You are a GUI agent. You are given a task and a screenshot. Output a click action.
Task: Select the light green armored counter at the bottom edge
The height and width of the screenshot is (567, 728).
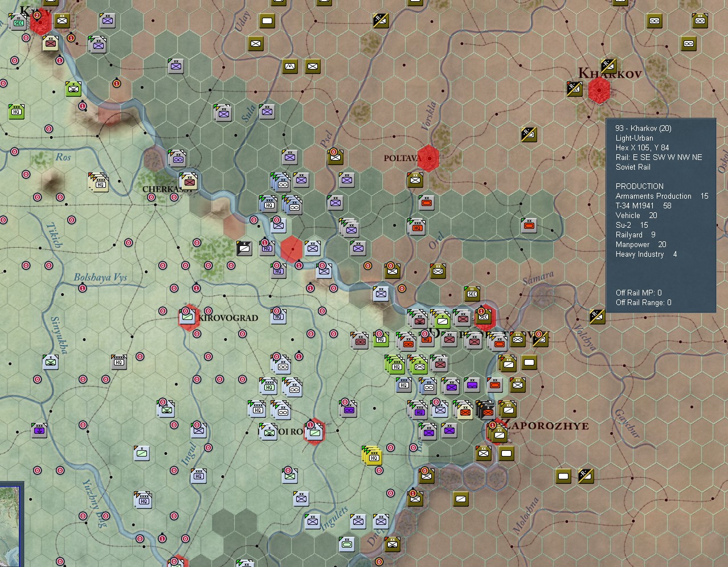[x=346, y=544]
